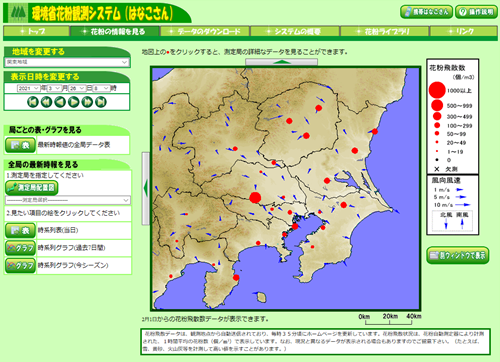Click the largest red pollen dot on map
Viewport: 500px width, 362px height.
pyautogui.click(x=255, y=198)
